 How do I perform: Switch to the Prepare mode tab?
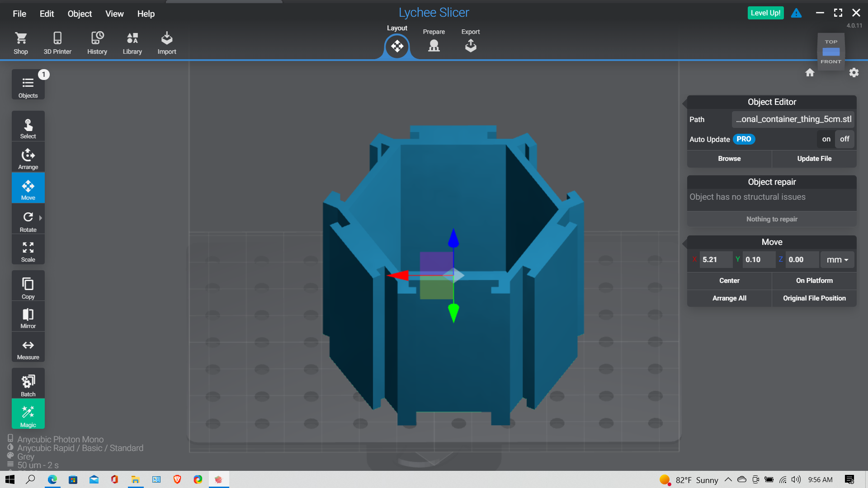(434, 41)
